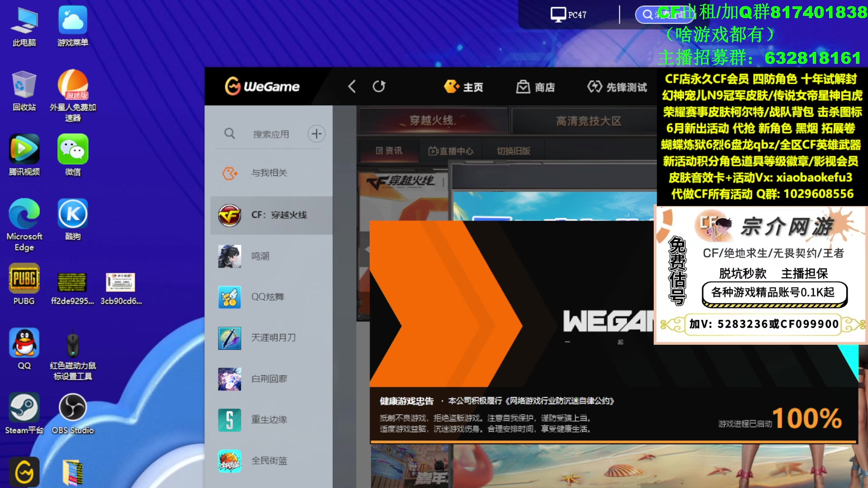Open 红色磁动力鼠标设置工具 shortcut

[x=73, y=356]
